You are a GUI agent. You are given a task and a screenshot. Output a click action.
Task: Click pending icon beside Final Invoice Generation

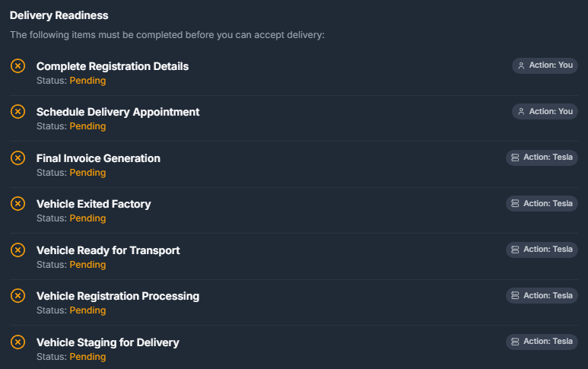pyautogui.click(x=17, y=157)
